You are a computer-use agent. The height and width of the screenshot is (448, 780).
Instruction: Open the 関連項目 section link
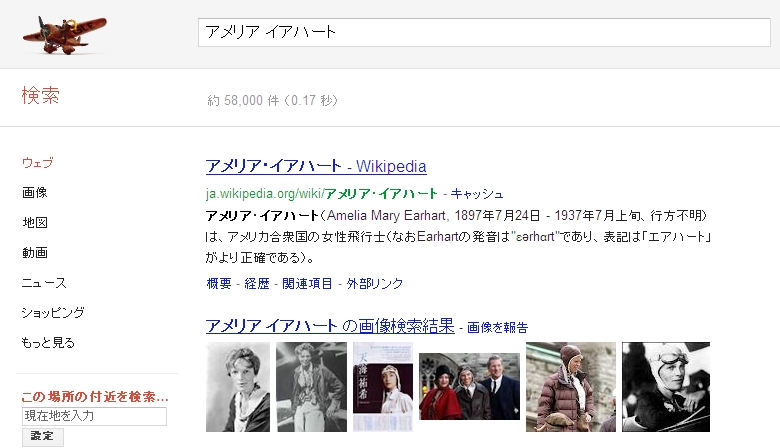(x=307, y=283)
